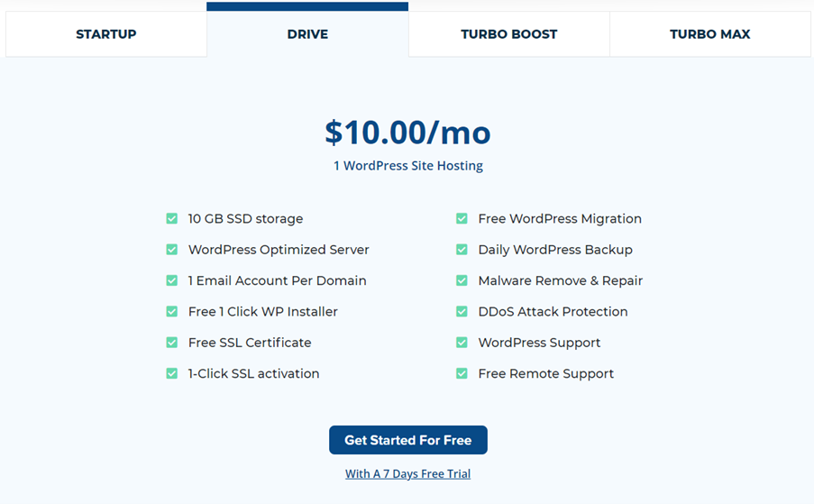Click the WordPress Support feature text
The height and width of the screenshot is (504, 814).
[x=539, y=343]
